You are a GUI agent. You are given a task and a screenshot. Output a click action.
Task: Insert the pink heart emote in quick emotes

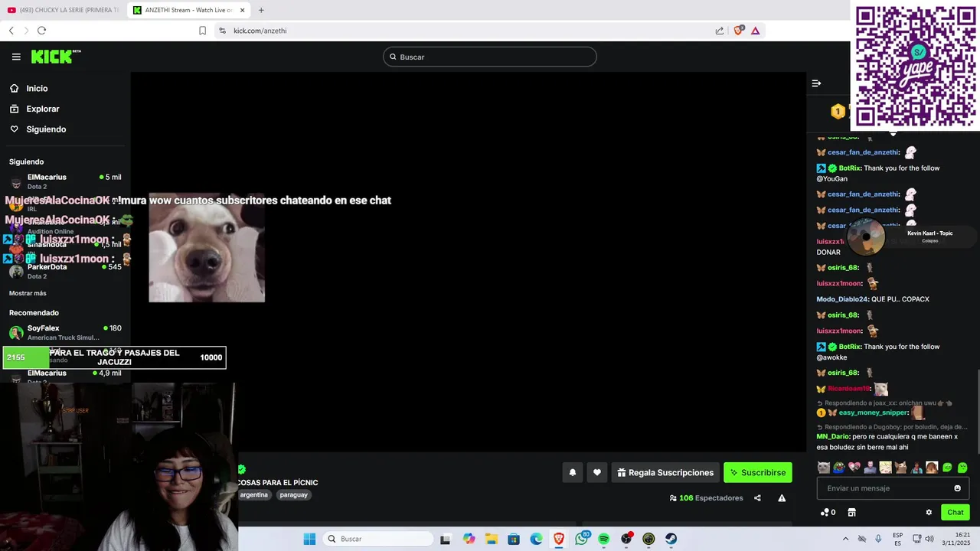854,468
